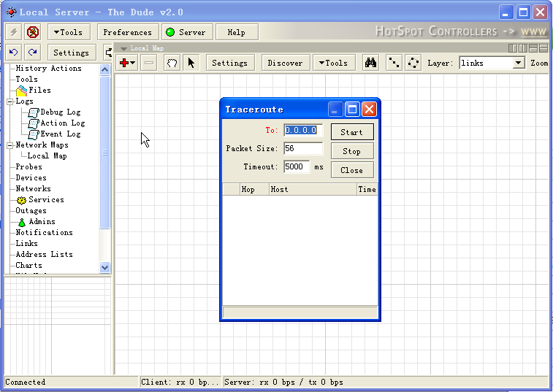Screen dimensions: 553x392
Task: Select Networks in tree
Action: [33, 188]
